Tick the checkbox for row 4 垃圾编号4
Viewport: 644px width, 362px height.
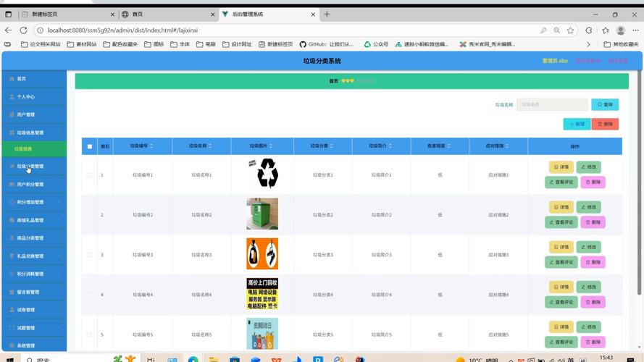tap(89, 295)
